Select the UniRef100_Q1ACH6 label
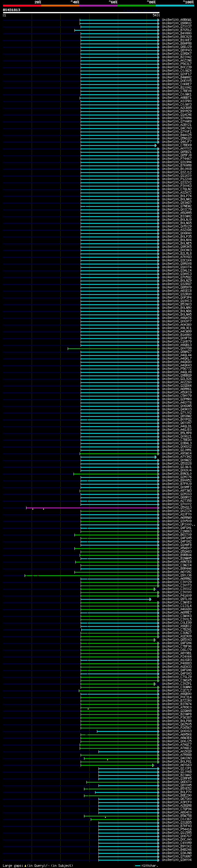 pyautogui.click(x=176, y=115)
